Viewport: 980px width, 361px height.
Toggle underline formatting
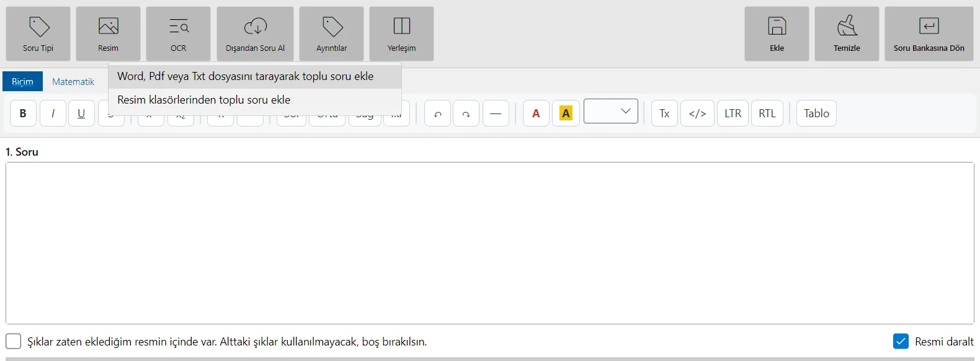tap(81, 114)
